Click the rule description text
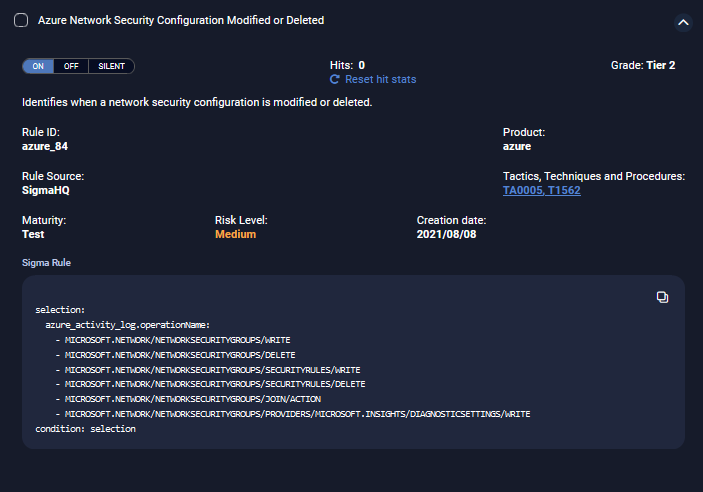The height and width of the screenshot is (492, 703). click(197, 102)
